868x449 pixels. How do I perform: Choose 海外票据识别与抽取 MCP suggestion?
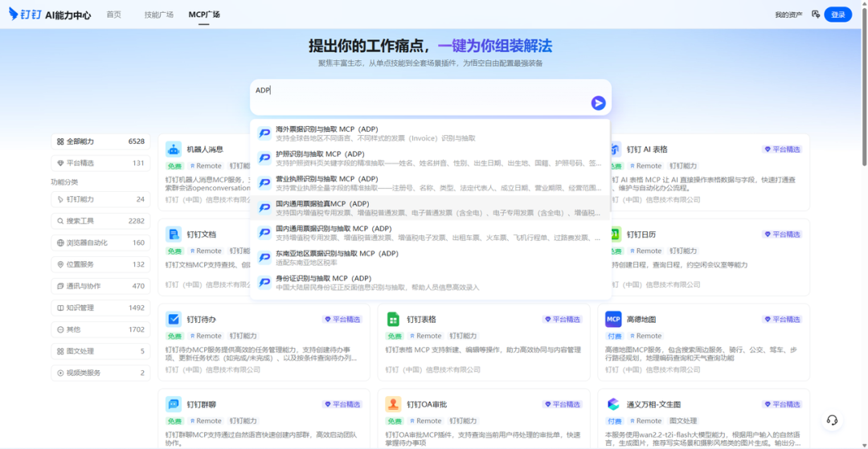[431, 133]
